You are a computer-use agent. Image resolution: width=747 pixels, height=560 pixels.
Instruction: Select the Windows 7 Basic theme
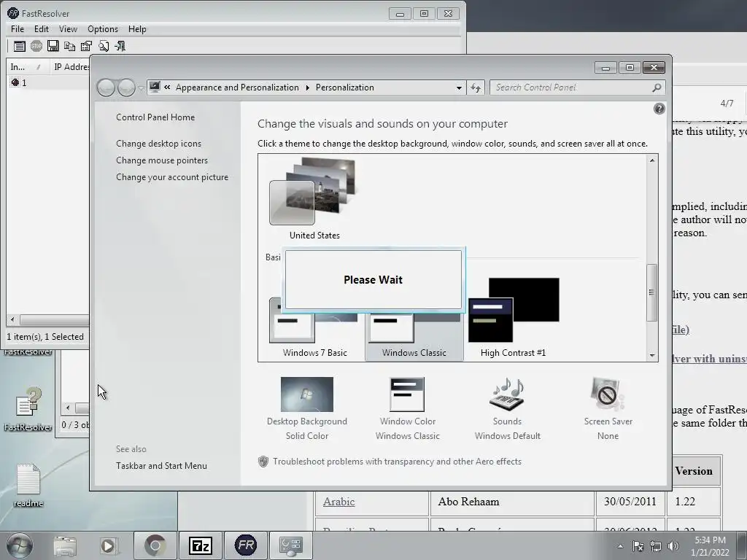click(314, 329)
